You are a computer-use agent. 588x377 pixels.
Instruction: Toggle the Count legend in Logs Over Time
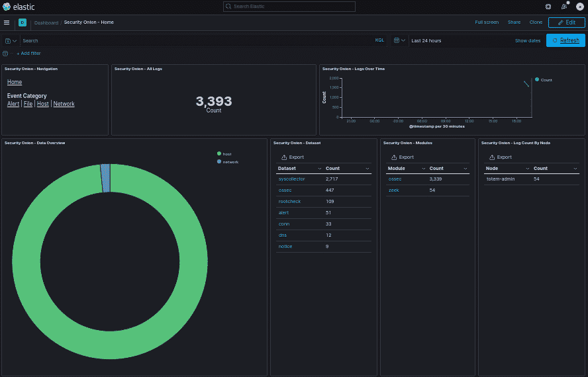pos(544,80)
